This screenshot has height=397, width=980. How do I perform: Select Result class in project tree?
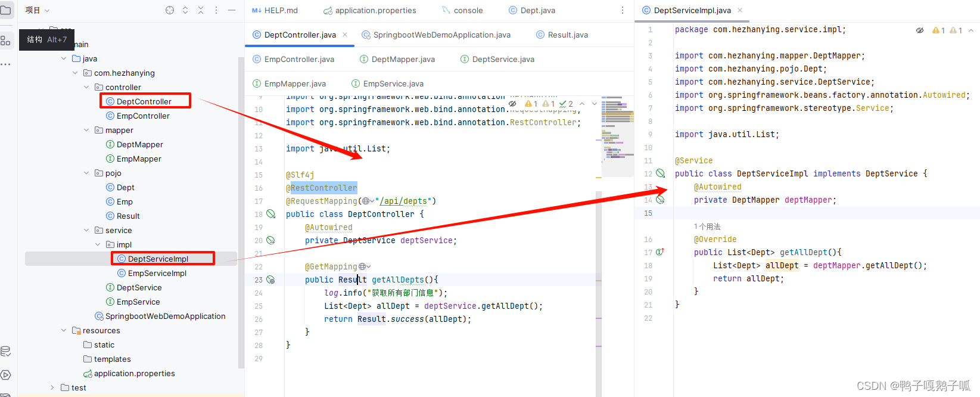[x=128, y=216]
